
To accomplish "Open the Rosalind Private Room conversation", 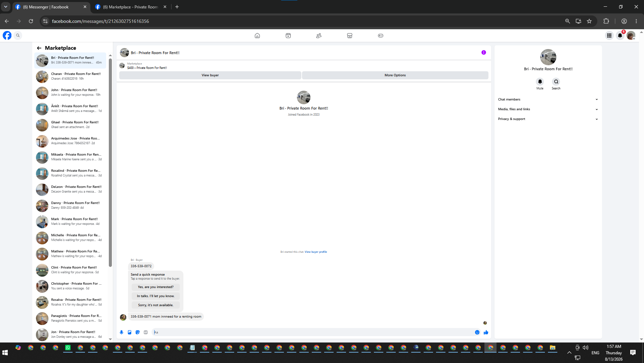I will point(70,173).
